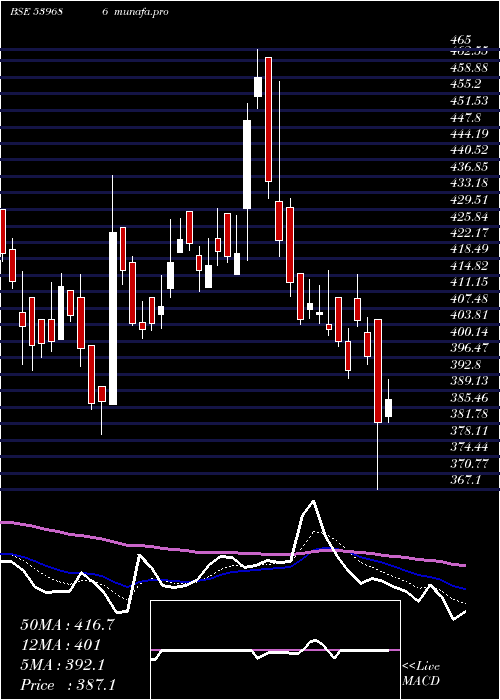500x700 pixels.
Task: Click the 433.18 price label
Action: [469, 183]
